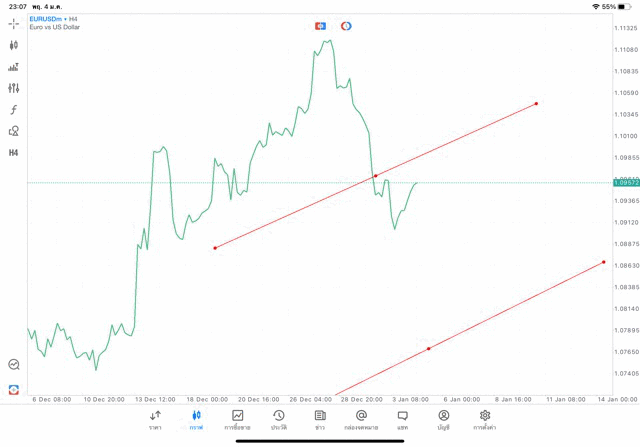Toggle the one-click trading panel icon
The image size is (640, 447).
pos(320,26)
